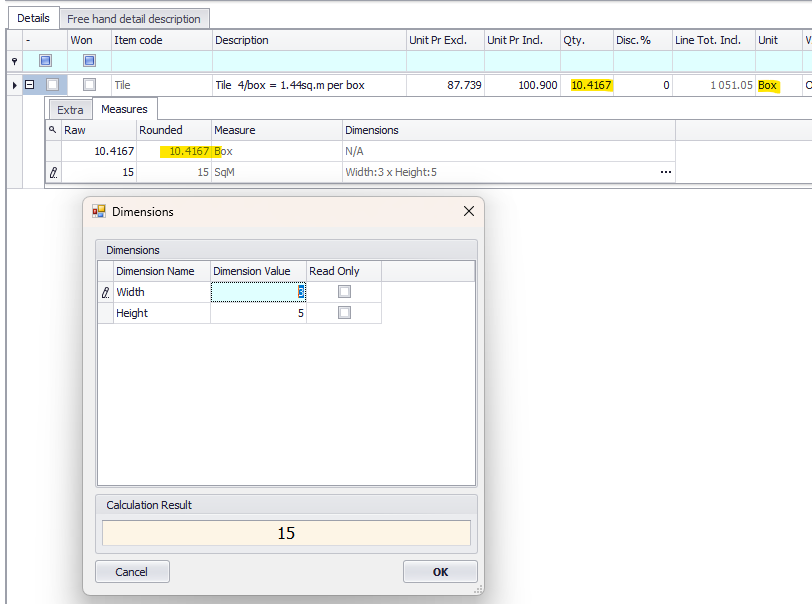Open the Extra tab
The image size is (812, 604).
(x=70, y=109)
